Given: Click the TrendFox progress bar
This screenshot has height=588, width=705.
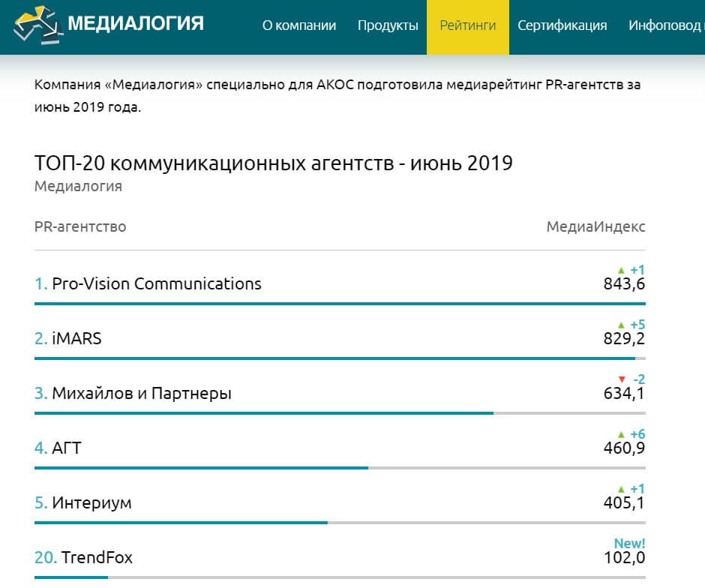Looking at the screenshot, I should click(340, 577).
